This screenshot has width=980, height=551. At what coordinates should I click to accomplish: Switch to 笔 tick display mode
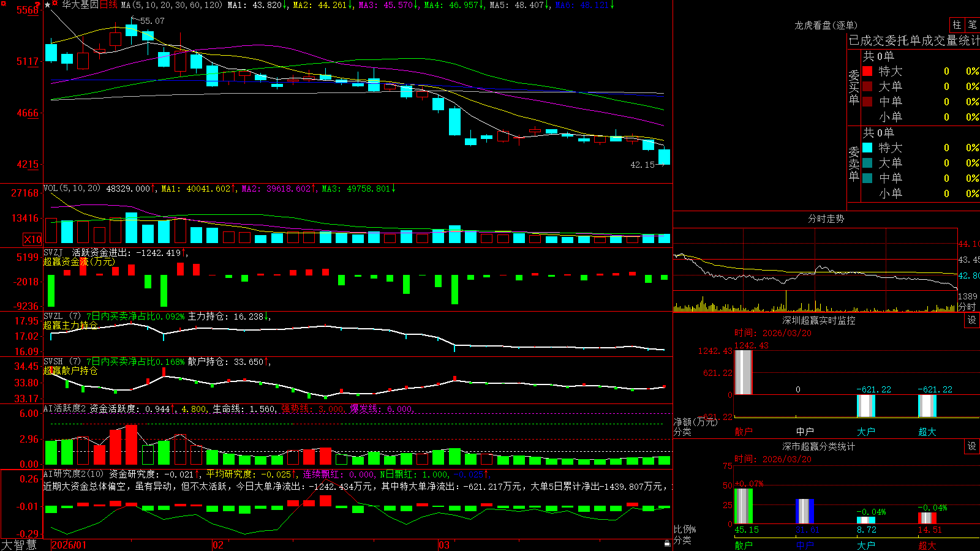pos(972,24)
